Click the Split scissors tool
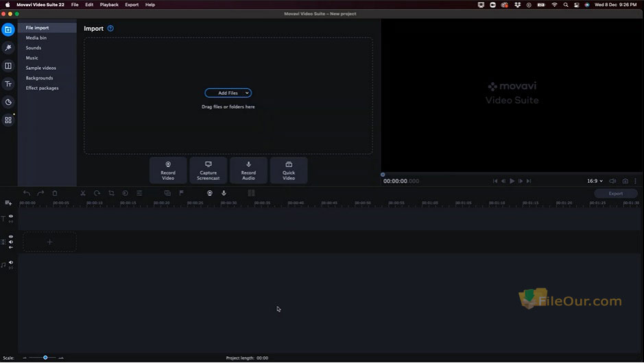The width and height of the screenshot is (644, 363). 82,192
